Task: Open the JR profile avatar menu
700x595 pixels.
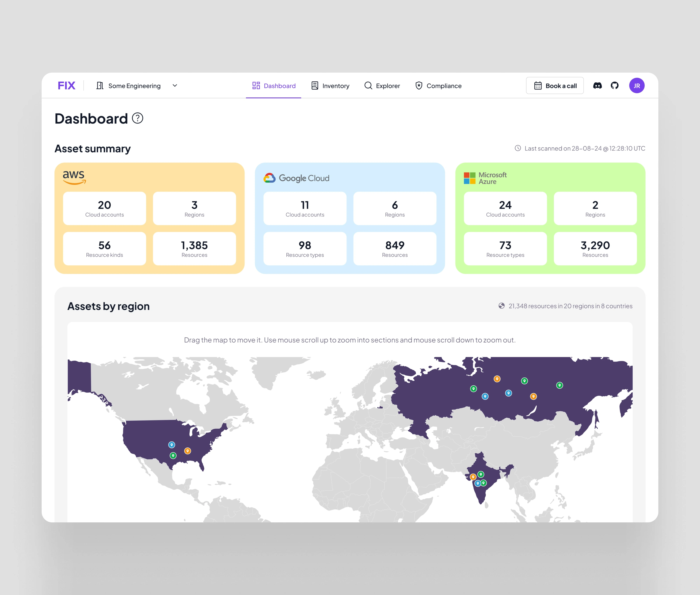Action: point(637,86)
